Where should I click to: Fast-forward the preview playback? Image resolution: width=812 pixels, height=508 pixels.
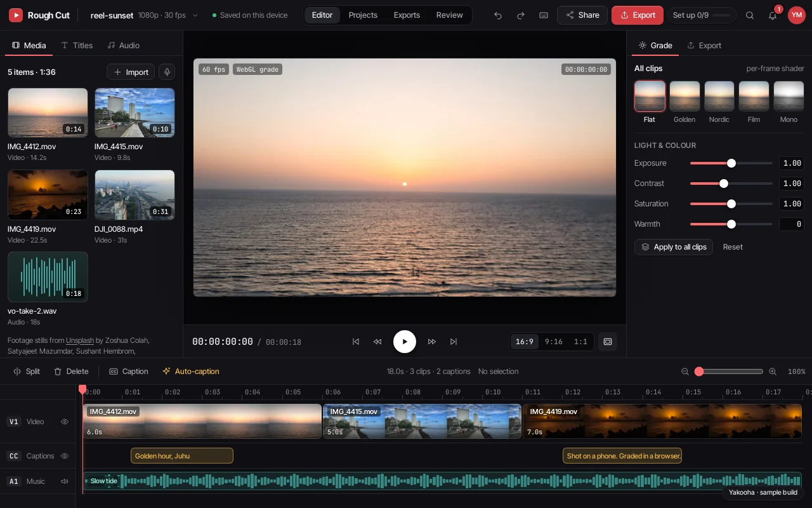[x=432, y=342]
